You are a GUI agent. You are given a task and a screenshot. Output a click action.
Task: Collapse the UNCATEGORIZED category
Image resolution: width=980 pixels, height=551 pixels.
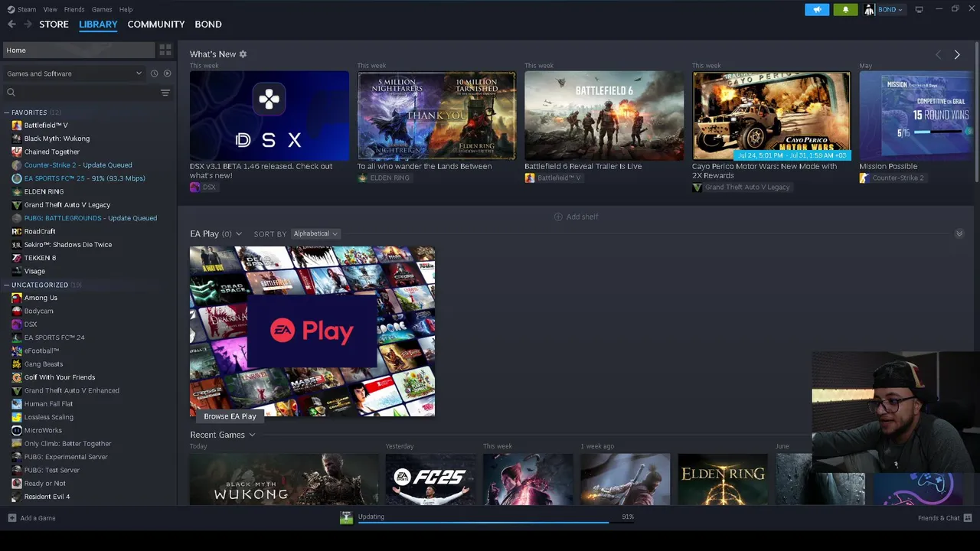pyautogui.click(x=6, y=285)
